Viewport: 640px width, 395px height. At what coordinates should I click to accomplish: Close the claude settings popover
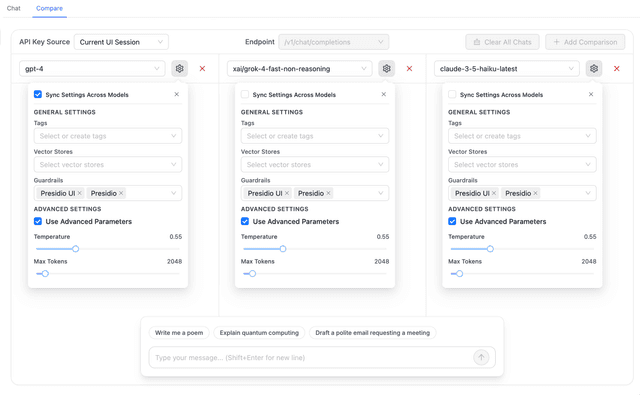click(591, 94)
